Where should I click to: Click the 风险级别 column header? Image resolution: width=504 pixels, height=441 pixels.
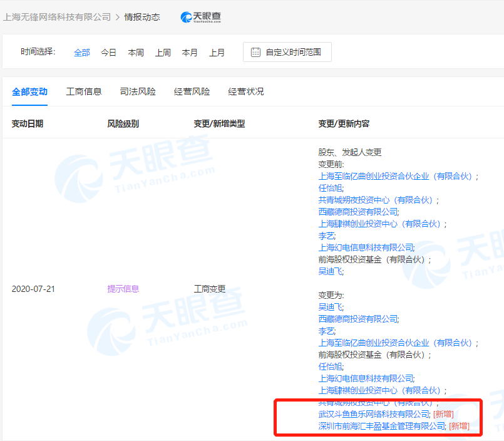(123, 124)
